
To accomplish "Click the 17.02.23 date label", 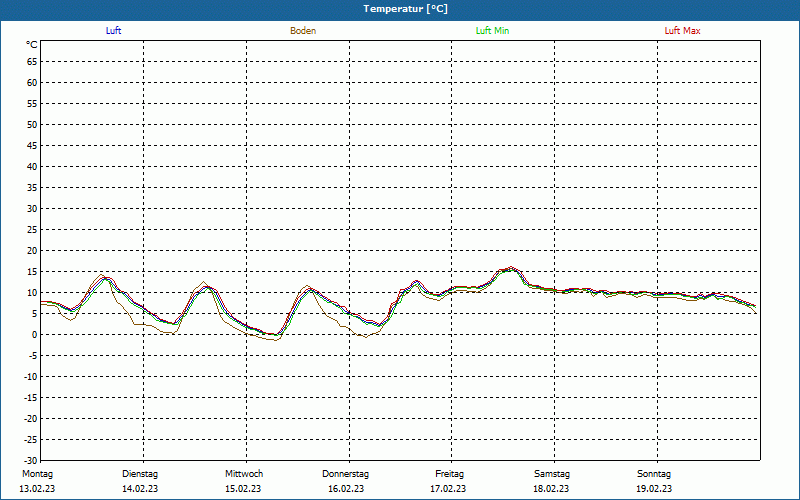I will pos(448,489).
